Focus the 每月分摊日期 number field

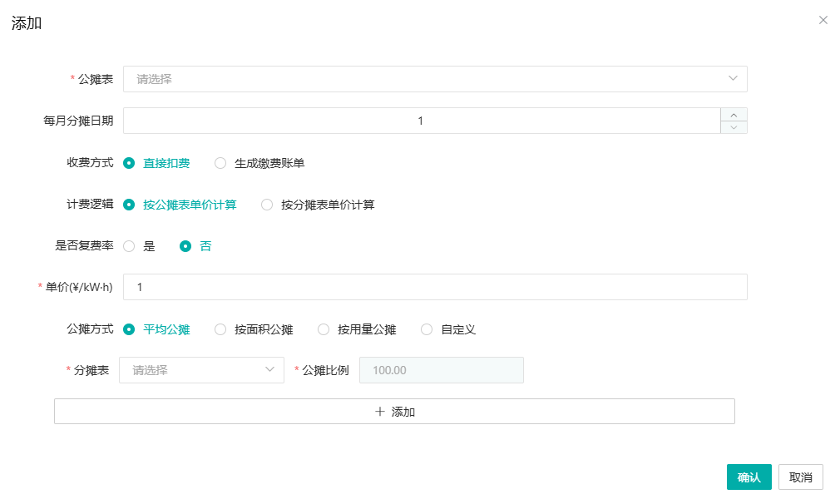click(421, 121)
